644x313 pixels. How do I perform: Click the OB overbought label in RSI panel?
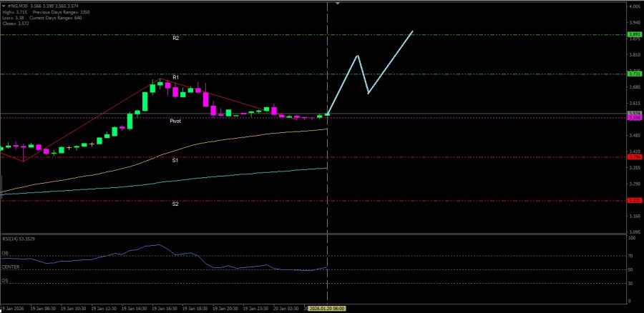[5, 254]
